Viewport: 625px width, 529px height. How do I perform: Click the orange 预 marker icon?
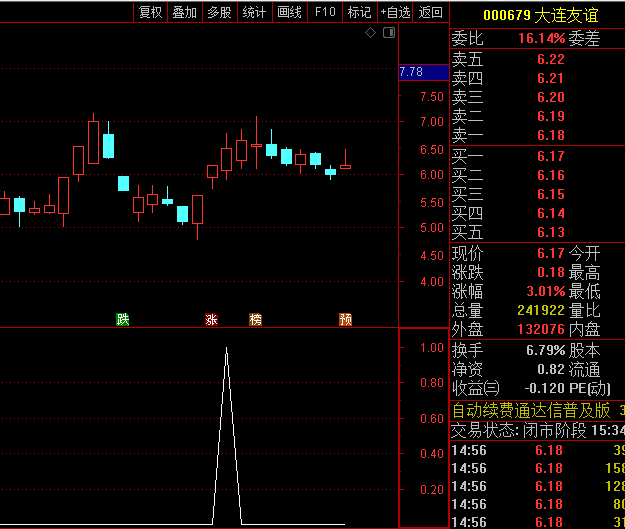coord(346,319)
